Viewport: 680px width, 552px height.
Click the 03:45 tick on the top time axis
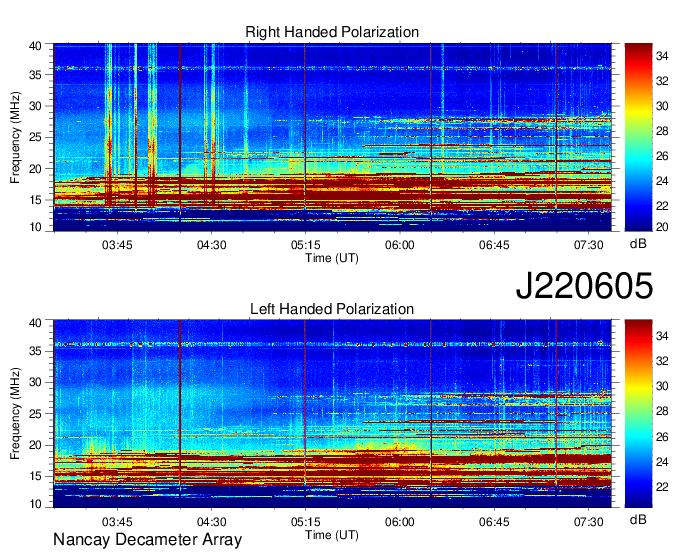pyautogui.click(x=117, y=245)
